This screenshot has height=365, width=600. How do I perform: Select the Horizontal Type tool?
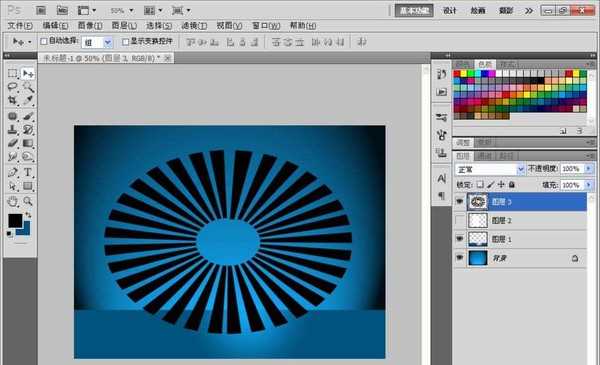(x=28, y=172)
